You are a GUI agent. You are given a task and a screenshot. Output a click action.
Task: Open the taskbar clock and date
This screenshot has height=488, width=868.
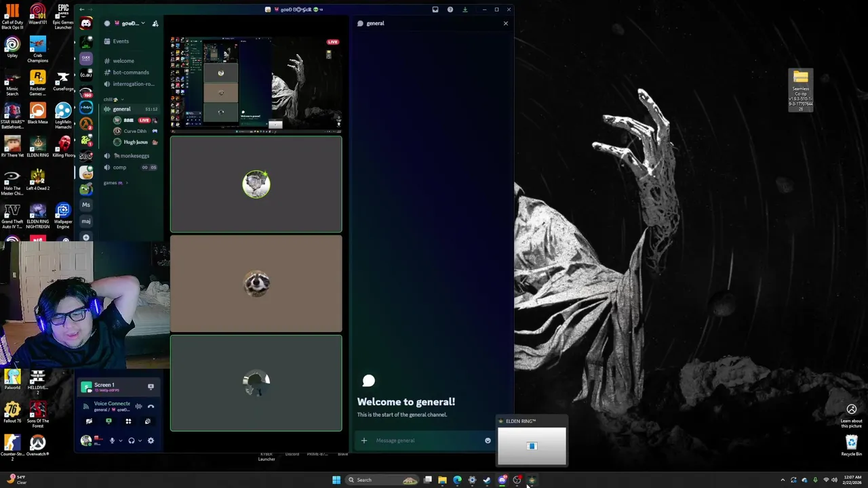(852, 480)
